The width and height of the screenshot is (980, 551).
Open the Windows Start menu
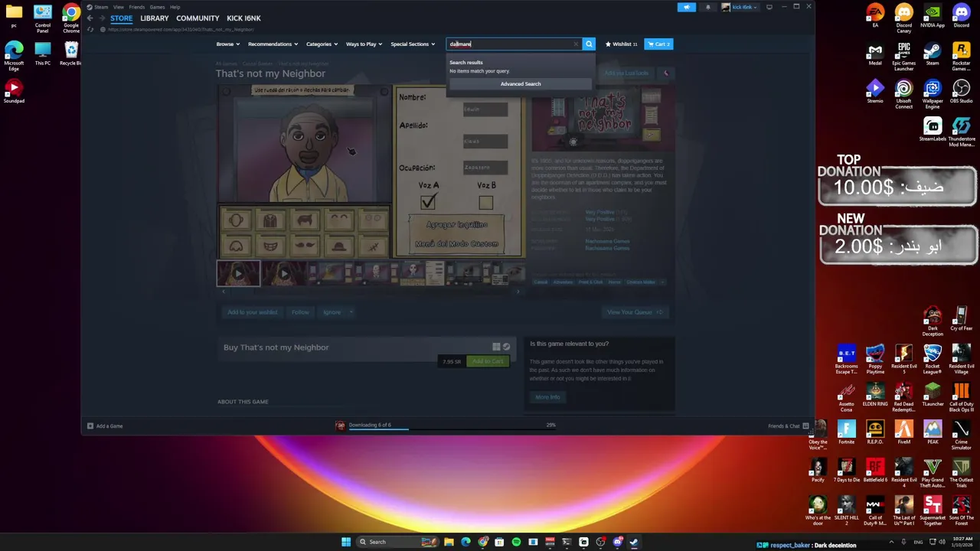pos(346,542)
